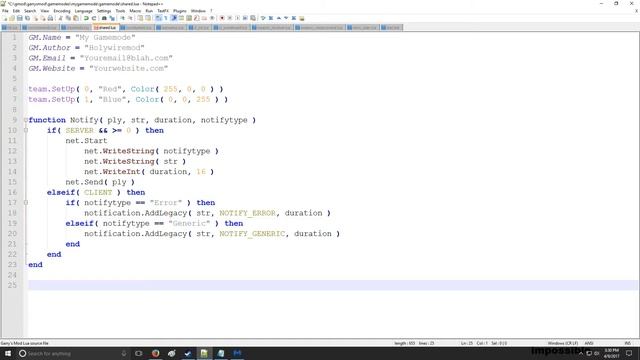Click 'NOTIFY_ERROR' constant on line 18

tap(247, 213)
